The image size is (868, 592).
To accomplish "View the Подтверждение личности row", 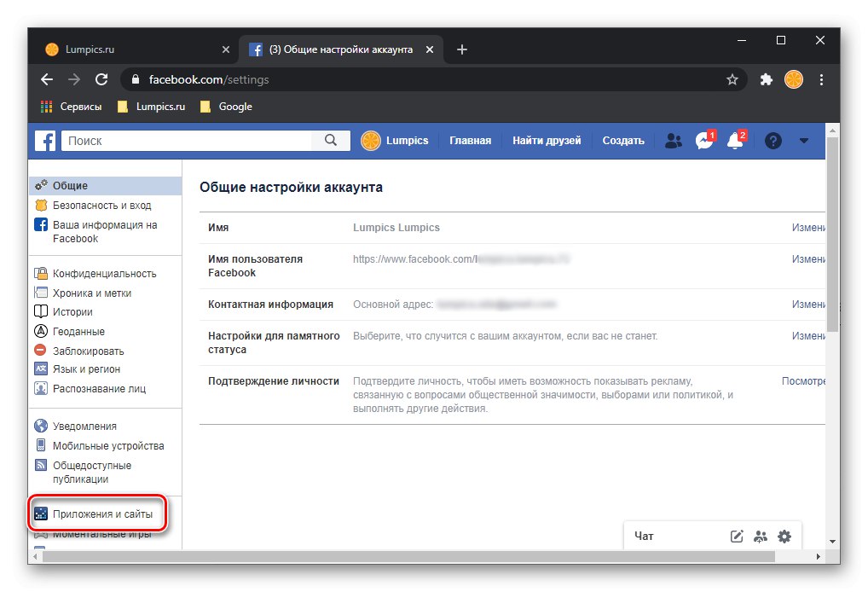I will [803, 381].
